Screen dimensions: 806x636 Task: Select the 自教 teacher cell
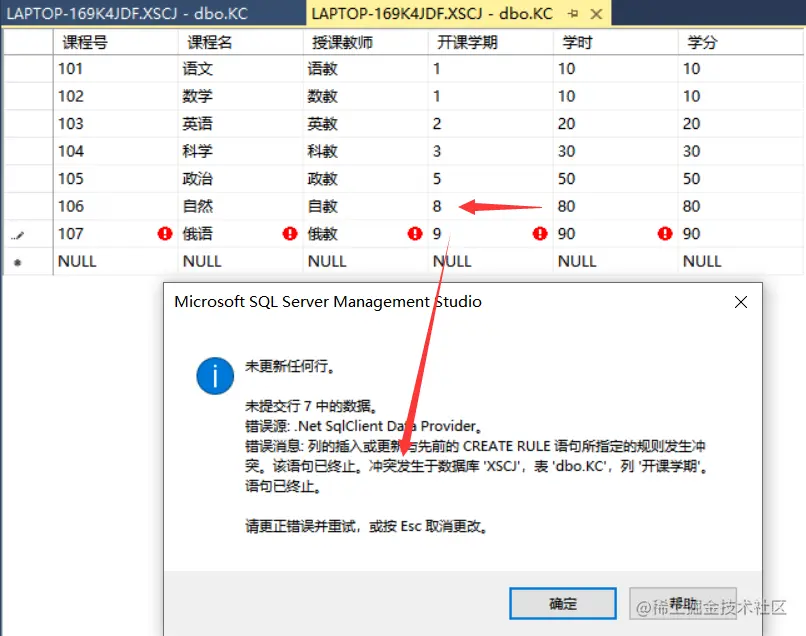pos(365,207)
